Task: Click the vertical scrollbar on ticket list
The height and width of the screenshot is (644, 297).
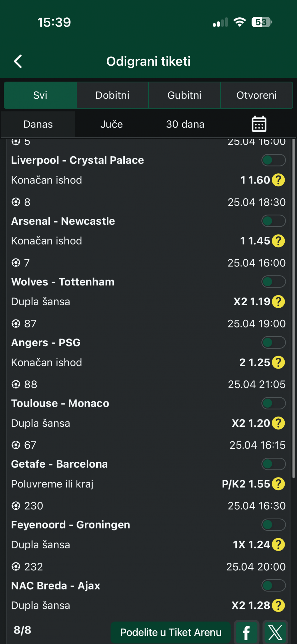Action: pyautogui.click(x=293, y=309)
